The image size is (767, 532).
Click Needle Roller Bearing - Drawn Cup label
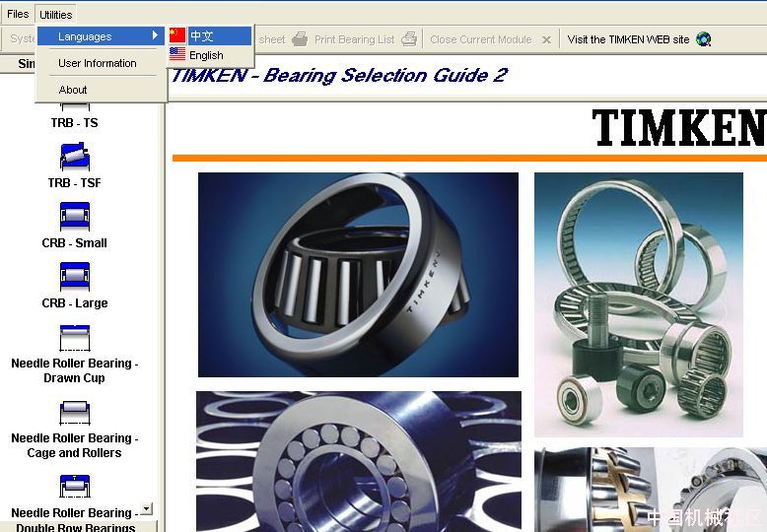(74, 370)
